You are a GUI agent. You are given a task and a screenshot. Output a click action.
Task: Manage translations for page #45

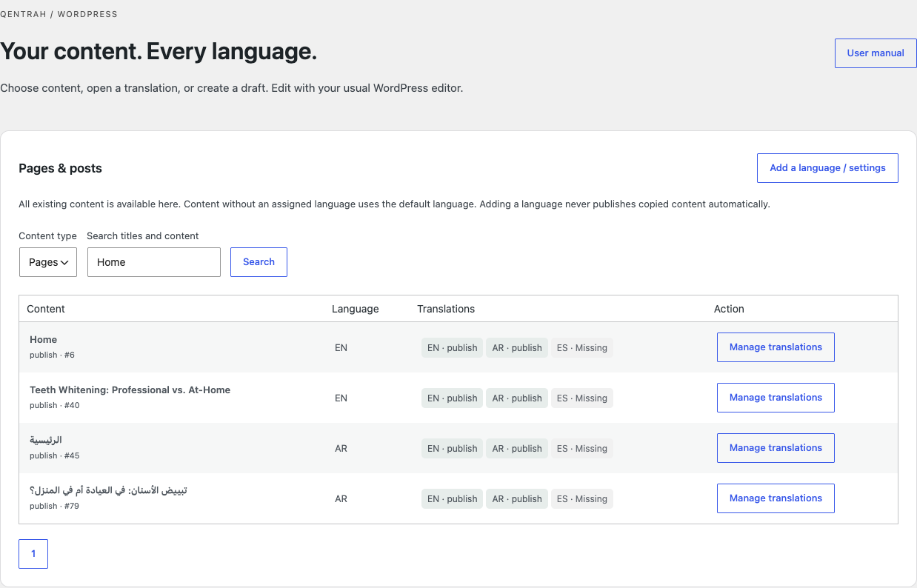776,448
